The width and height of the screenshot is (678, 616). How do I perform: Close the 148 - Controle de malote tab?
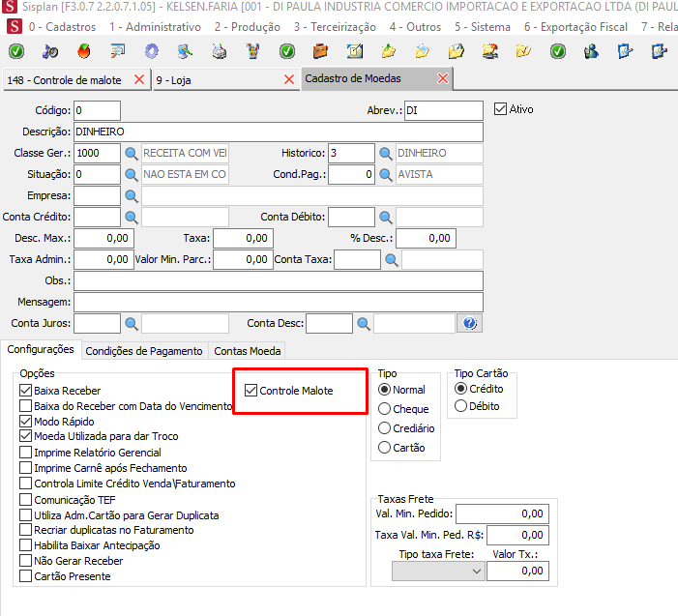tap(139, 79)
